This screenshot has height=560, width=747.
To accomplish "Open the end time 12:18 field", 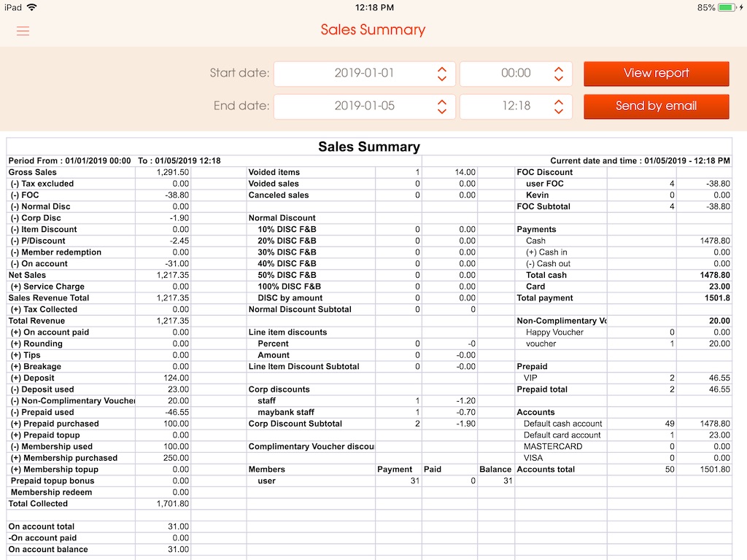I will click(x=516, y=106).
